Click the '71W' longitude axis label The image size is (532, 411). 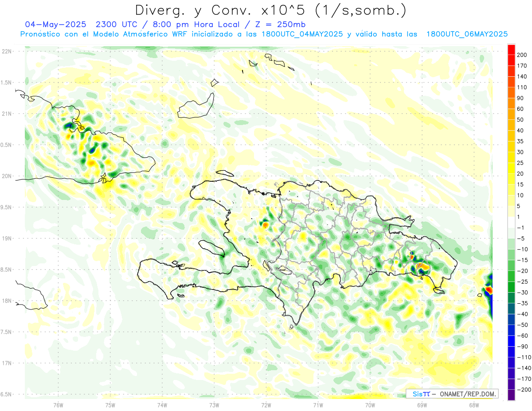[318, 405]
